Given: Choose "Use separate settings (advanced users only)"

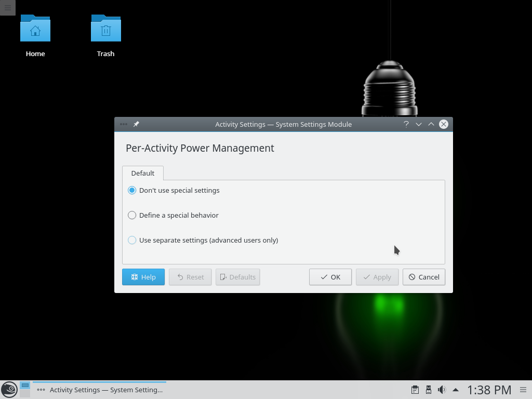Looking at the screenshot, I should coord(132,240).
